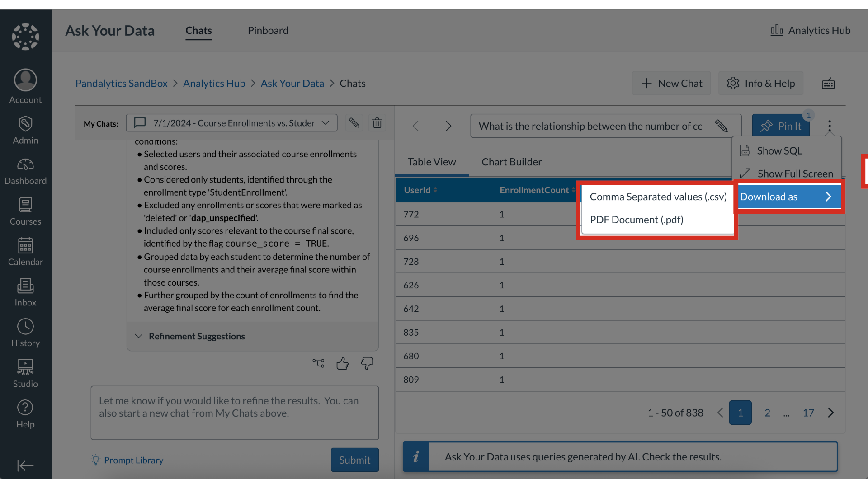Delete the chat with trash icon

coord(377,123)
